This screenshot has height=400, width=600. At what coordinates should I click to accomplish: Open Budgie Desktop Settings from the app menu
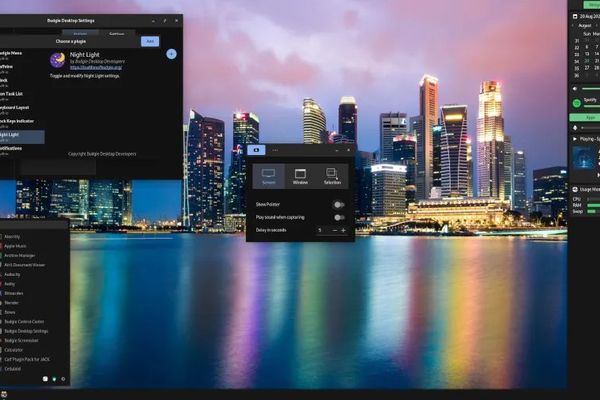tap(34, 331)
